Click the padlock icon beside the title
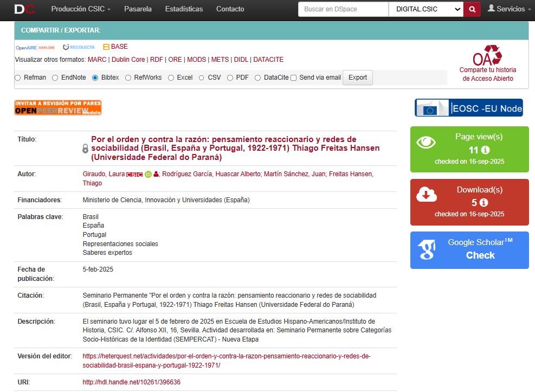This screenshot has width=535, height=392. pos(85,149)
